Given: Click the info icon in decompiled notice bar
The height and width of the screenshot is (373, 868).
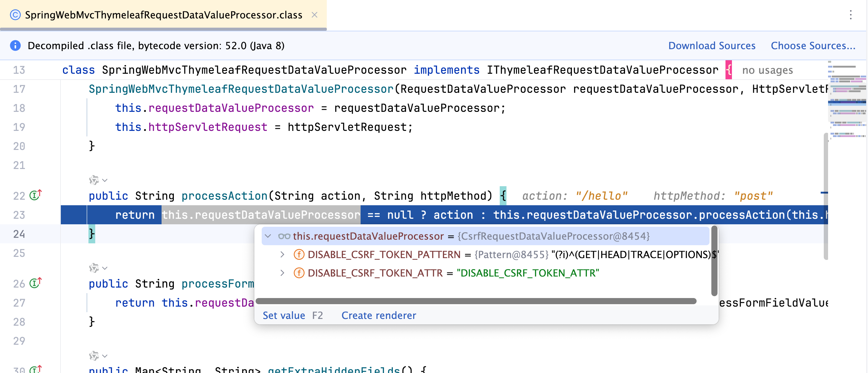Looking at the screenshot, I should (x=15, y=45).
